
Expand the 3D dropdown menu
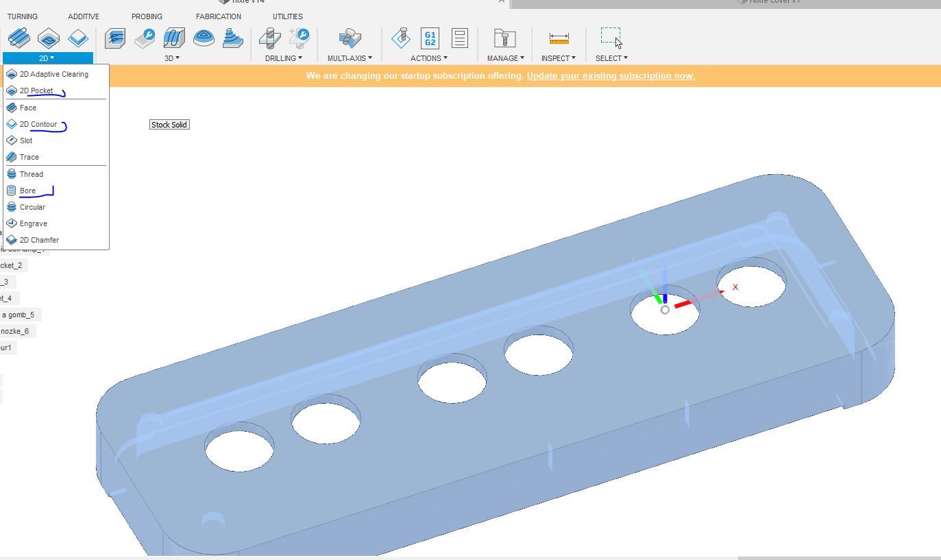[172, 58]
